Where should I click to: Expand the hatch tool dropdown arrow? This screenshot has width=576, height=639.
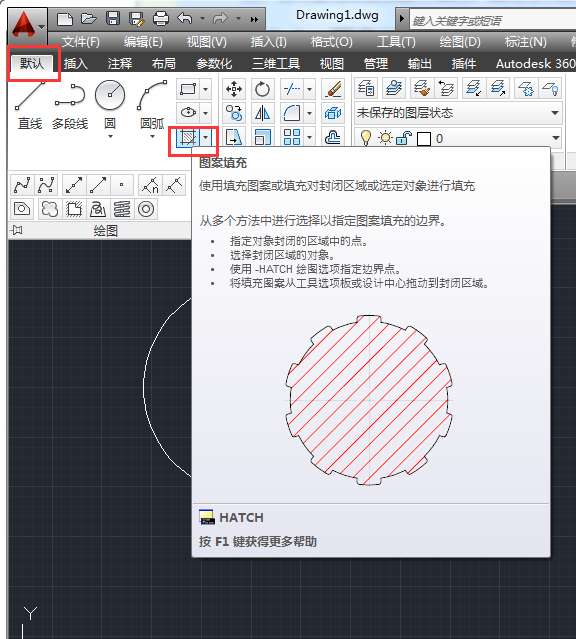tap(206, 138)
